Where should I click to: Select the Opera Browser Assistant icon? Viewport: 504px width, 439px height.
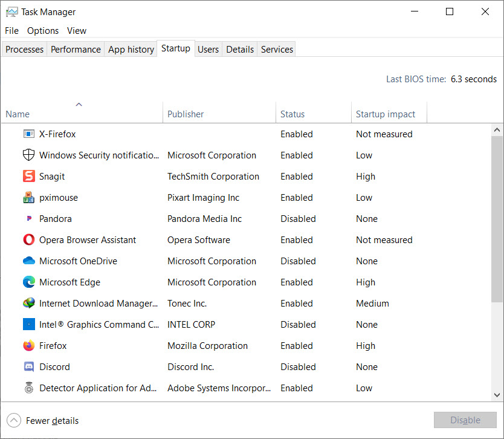[x=28, y=239]
